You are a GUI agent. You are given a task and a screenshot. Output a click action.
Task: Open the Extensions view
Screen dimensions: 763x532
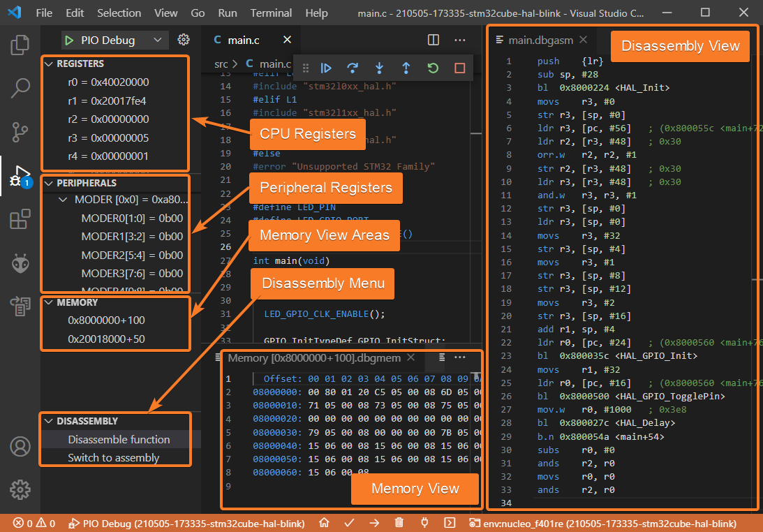pyautogui.click(x=20, y=219)
